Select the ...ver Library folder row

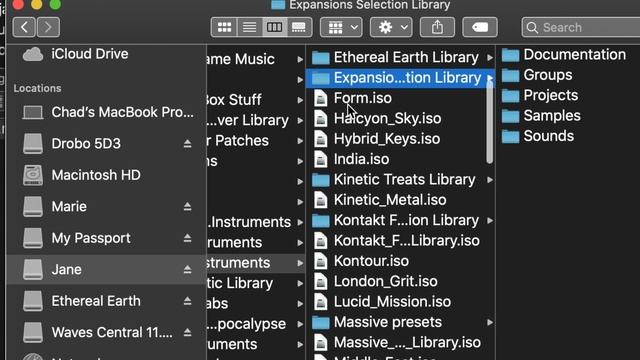tap(256, 120)
